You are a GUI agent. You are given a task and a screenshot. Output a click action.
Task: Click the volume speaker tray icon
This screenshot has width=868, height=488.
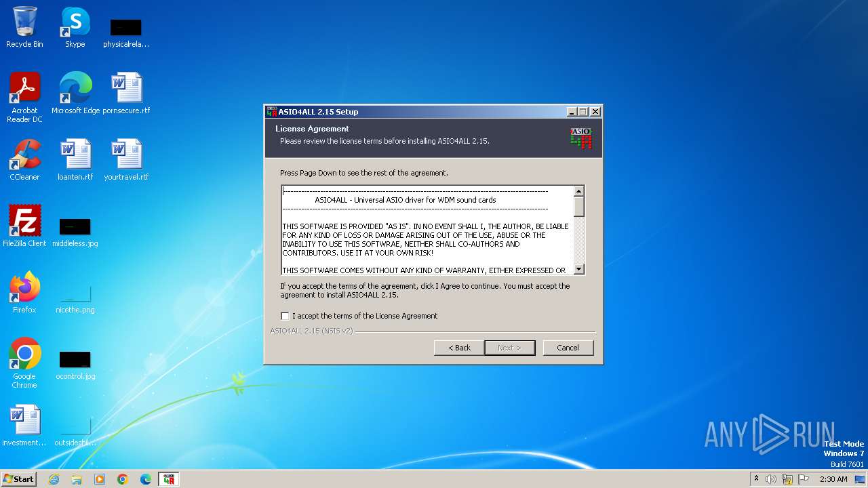(771, 479)
